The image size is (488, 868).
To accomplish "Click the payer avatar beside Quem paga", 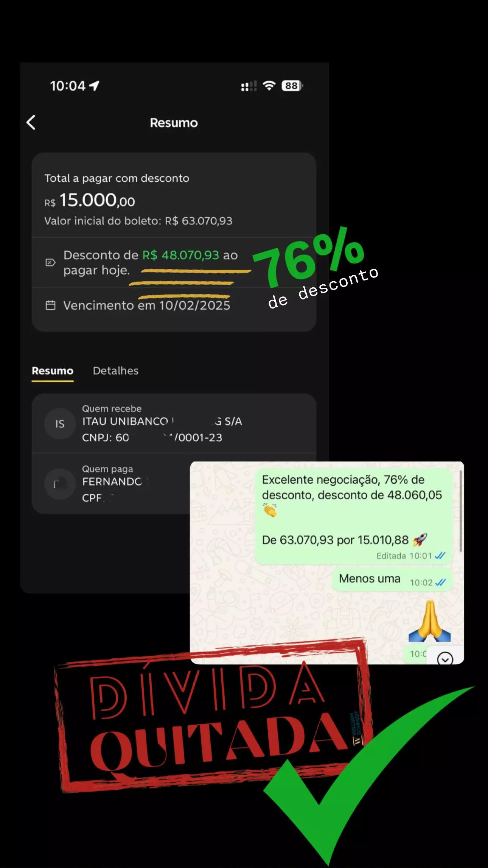I will click(x=60, y=484).
